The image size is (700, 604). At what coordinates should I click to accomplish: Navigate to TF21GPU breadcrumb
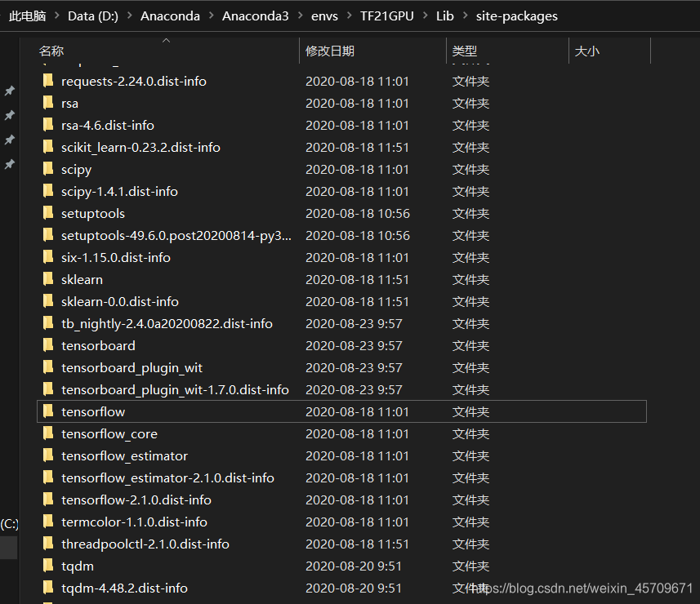click(x=387, y=16)
